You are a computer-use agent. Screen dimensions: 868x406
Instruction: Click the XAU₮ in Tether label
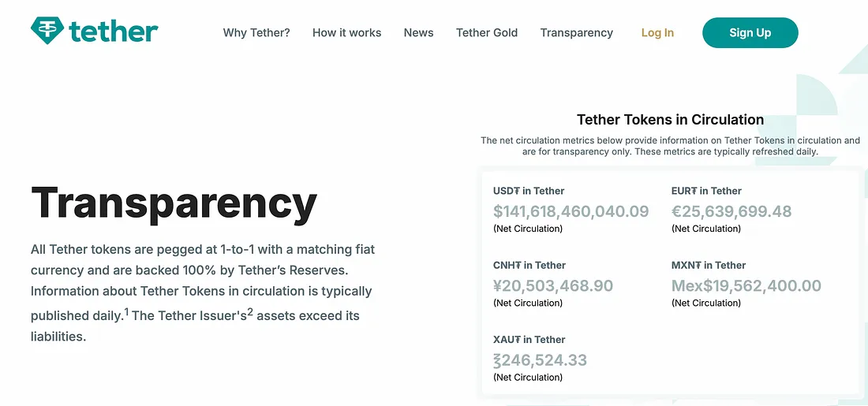click(529, 340)
